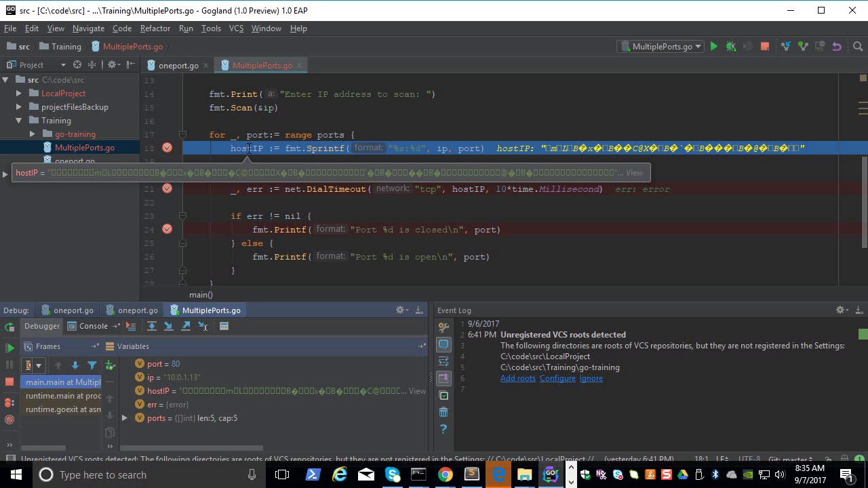Viewport: 868px width, 488px height.
Task: Click Step Into in the debugger
Action: point(169,326)
